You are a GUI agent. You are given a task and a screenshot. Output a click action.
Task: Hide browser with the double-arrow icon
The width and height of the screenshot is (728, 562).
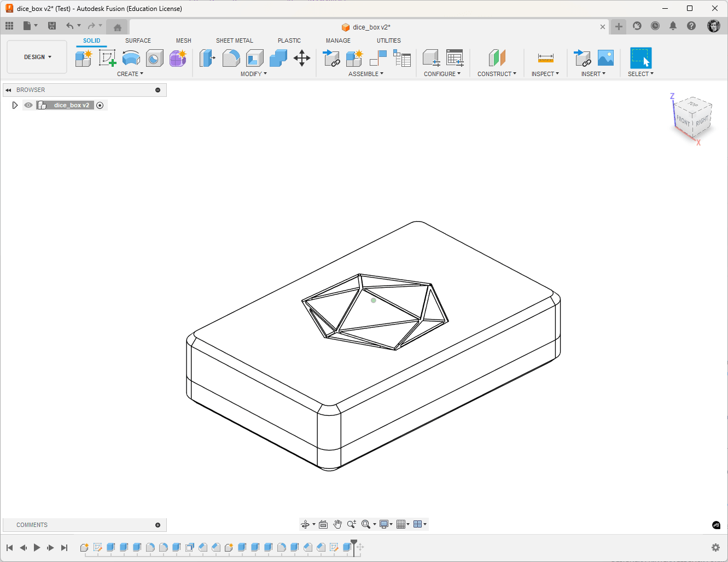pos(8,90)
